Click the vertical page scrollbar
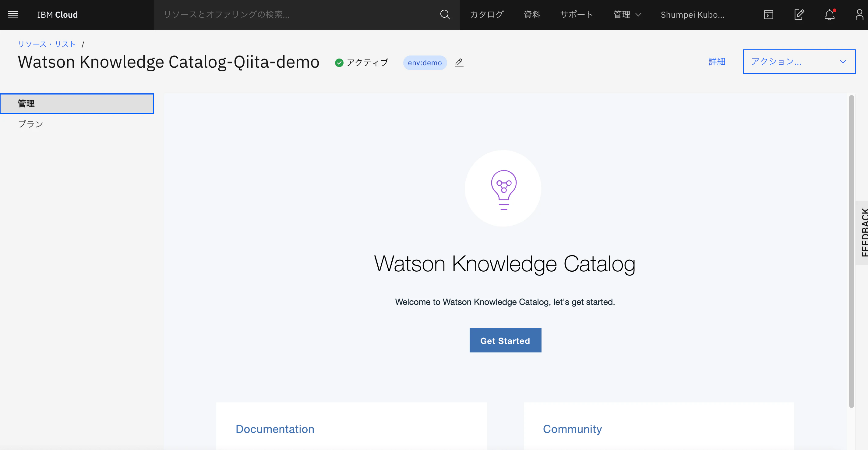Screen dimensions: 868x450 852,251
